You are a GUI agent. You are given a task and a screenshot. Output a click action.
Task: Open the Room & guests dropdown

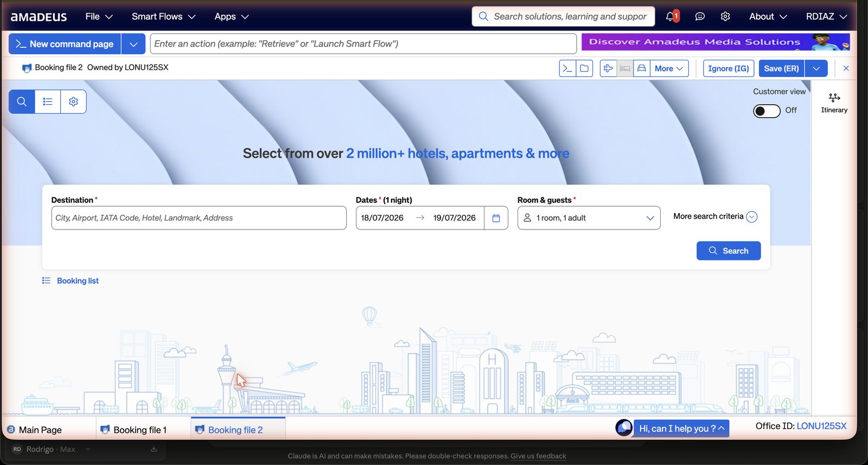pos(589,218)
